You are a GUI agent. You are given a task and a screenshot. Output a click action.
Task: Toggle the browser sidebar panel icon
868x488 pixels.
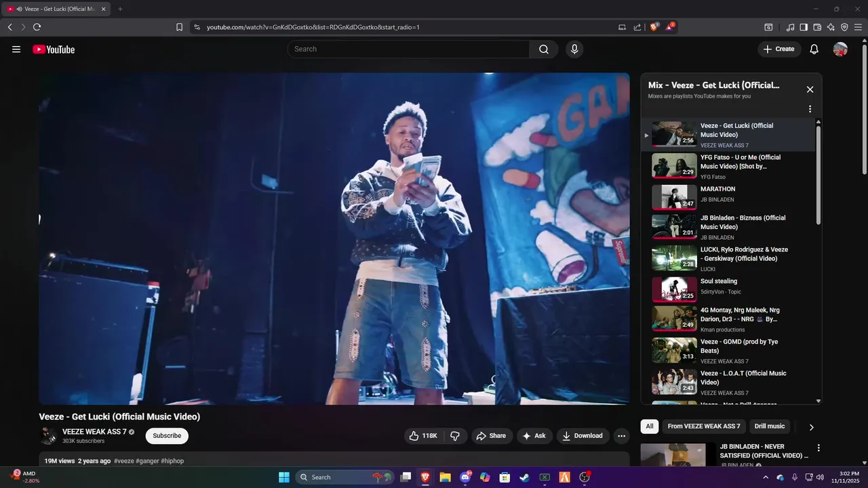point(804,27)
